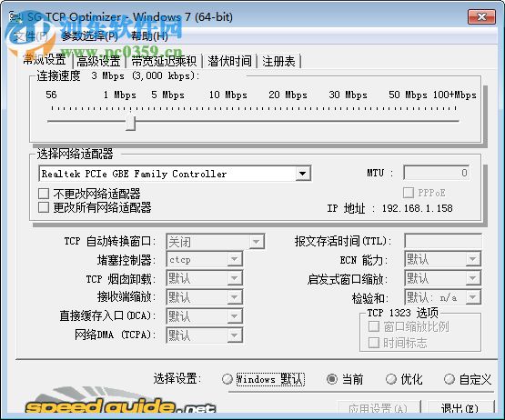
Task: Click the IP address 192.168.1.158 text
Action: point(417,208)
